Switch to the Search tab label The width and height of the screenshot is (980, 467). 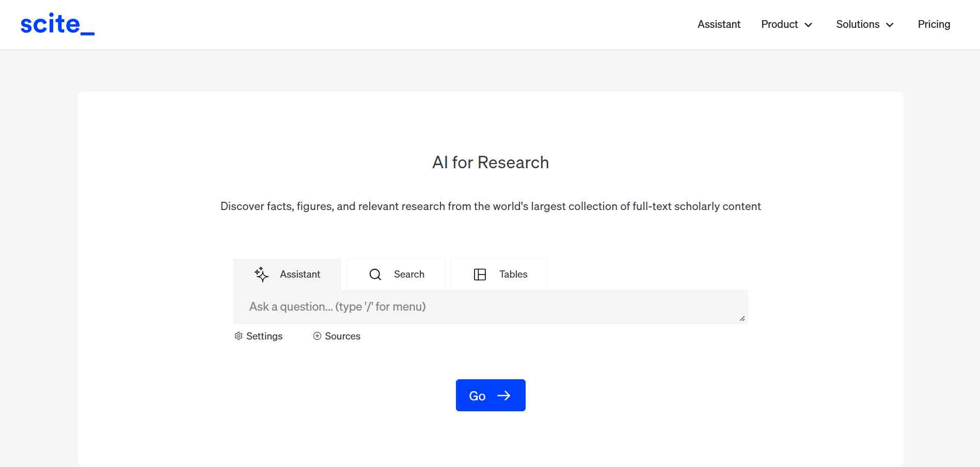click(409, 275)
